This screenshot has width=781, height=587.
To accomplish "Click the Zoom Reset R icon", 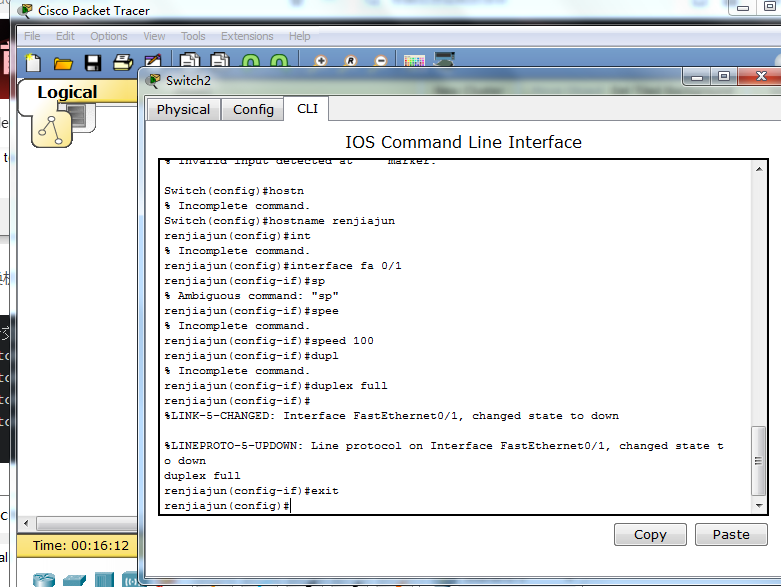I will (x=351, y=61).
